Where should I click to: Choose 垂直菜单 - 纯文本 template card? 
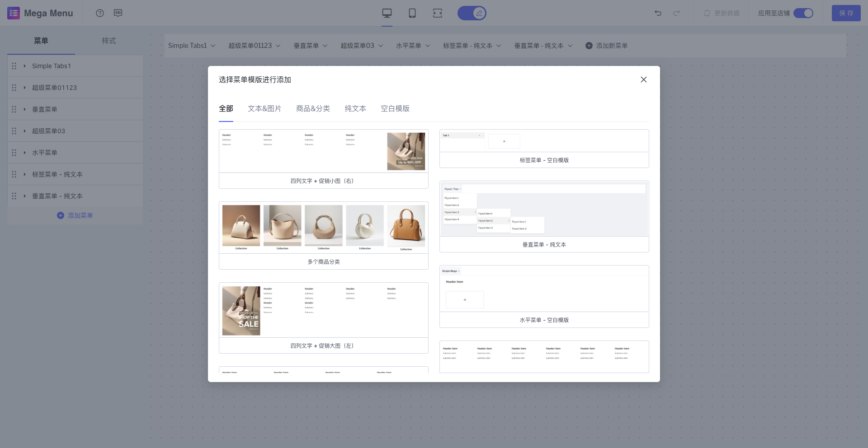[544, 216]
